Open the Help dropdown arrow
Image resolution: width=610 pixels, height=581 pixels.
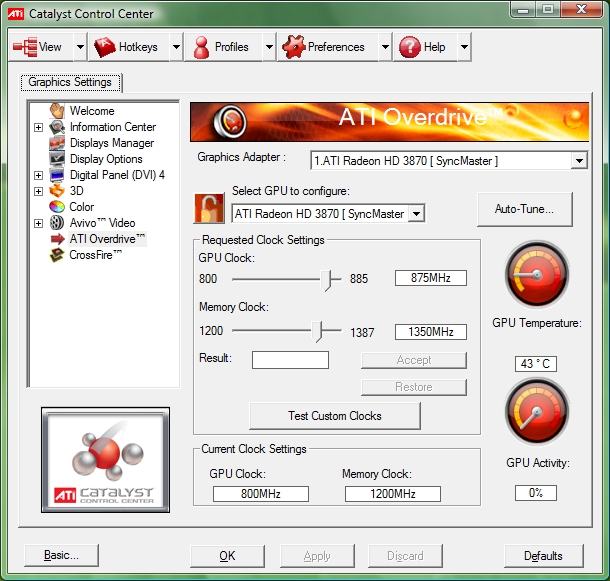(464, 47)
